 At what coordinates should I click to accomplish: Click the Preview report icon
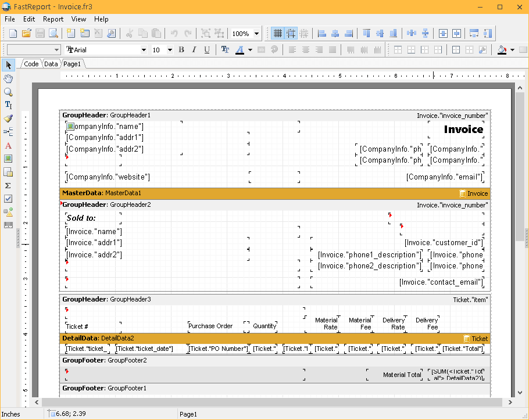[x=54, y=34]
